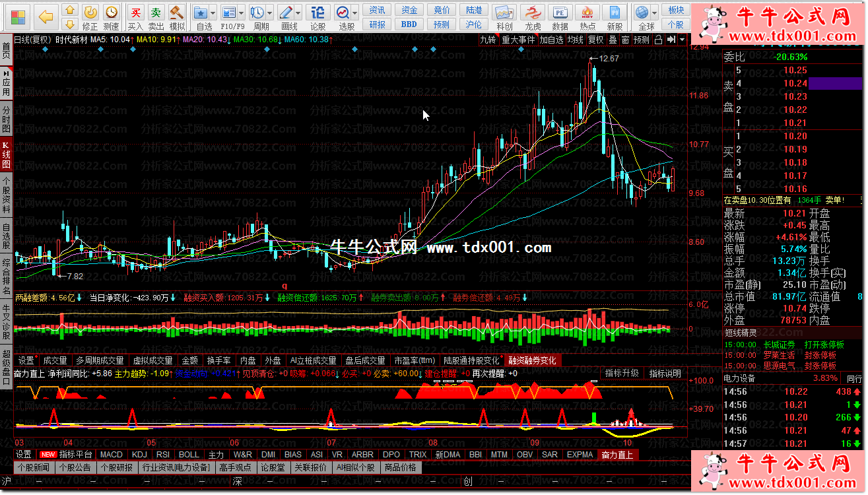Open the 选股 stock picker icon
Image resolution: width=868 pixels, height=495 pixels.
pyautogui.click(x=343, y=16)
